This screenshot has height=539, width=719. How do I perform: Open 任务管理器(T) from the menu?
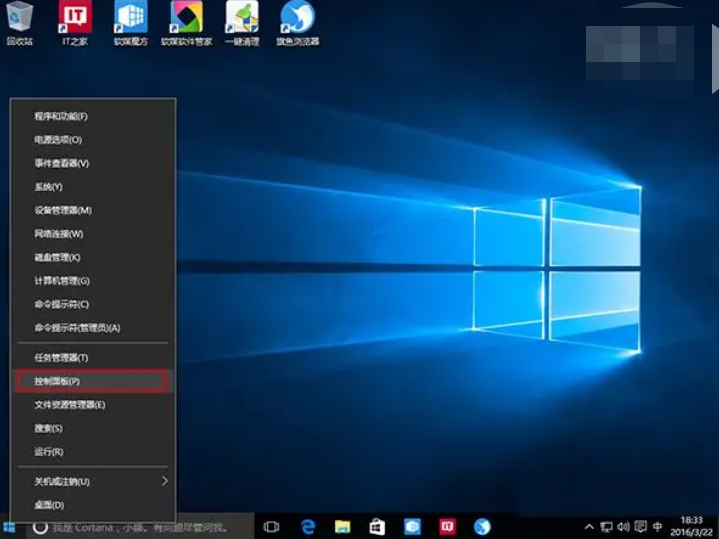(61, 358)
